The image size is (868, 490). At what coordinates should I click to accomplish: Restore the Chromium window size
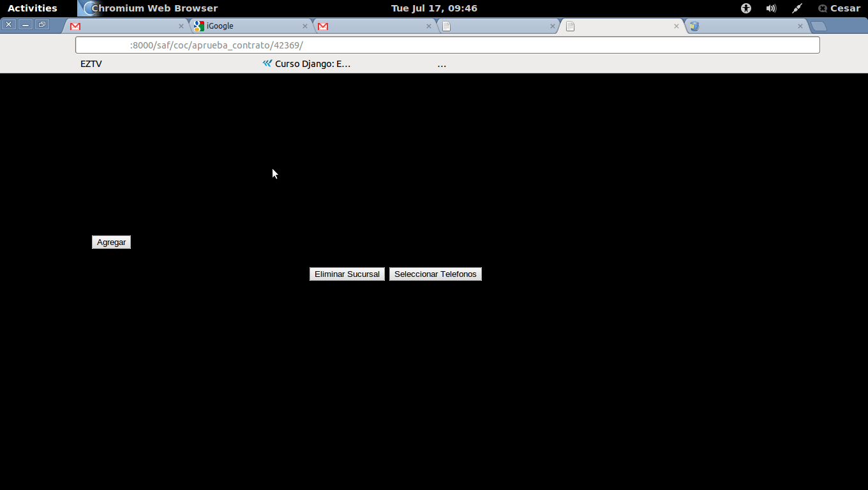click(x=42, y=24)
